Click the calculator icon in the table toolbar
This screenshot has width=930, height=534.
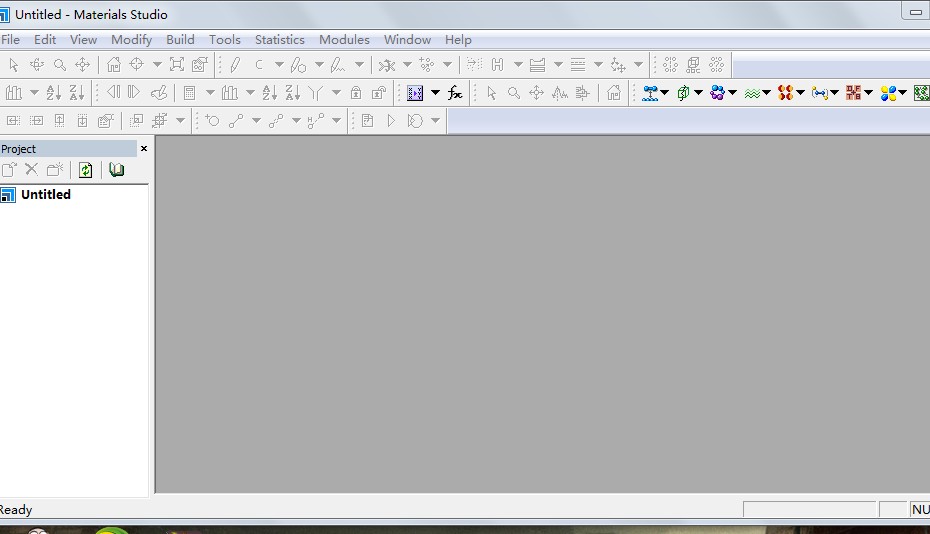189,93
